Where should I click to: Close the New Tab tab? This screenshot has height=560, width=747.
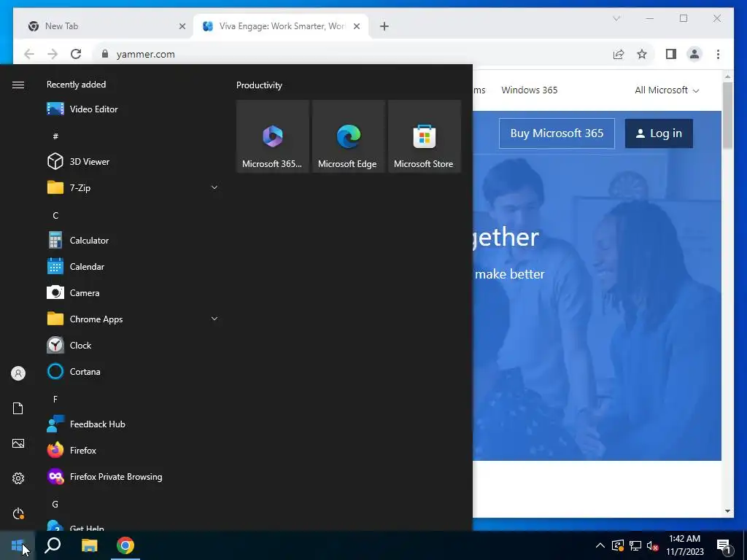(182, 26)
